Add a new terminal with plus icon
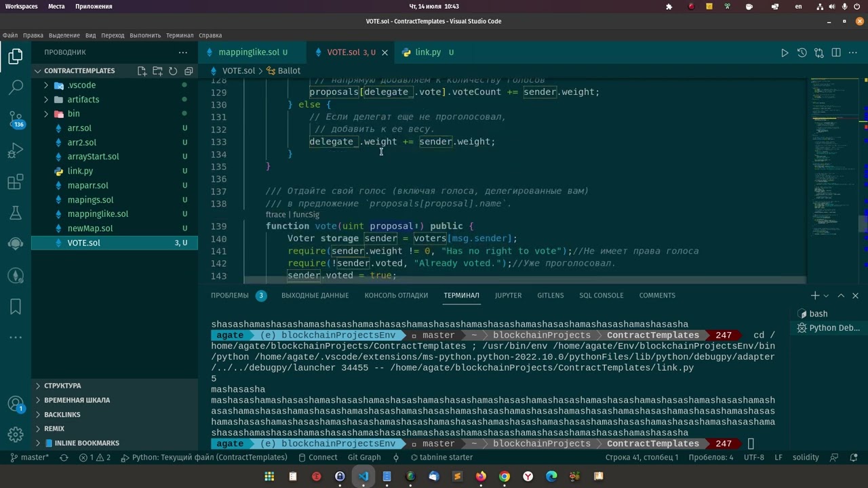The height and width of the screenshot is (488, 868). tap(815, 296)
